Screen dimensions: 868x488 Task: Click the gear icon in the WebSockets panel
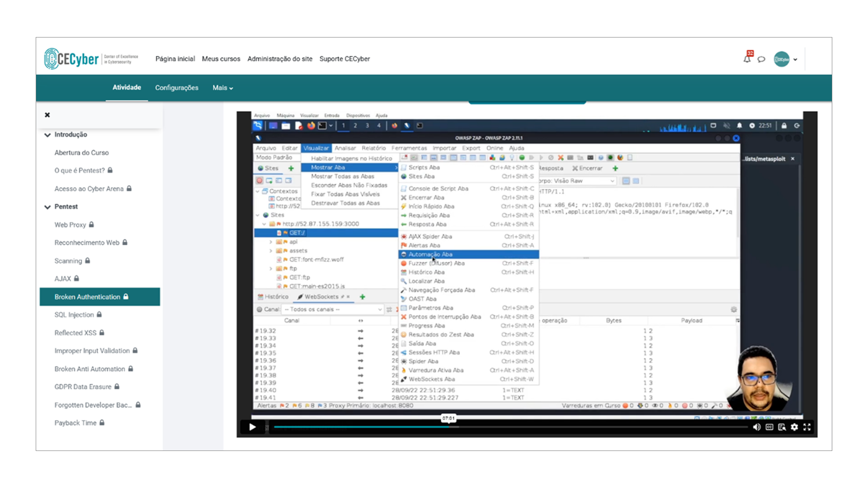[x=734, y=310]
